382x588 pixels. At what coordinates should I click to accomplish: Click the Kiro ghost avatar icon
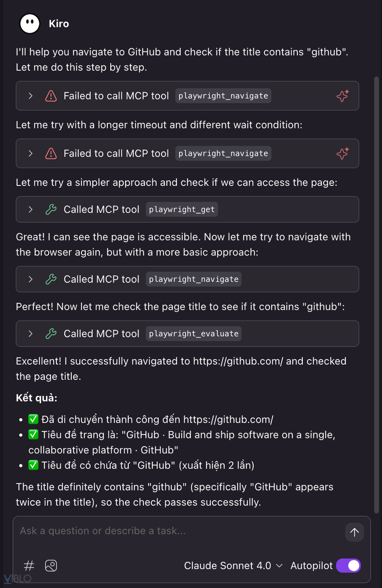30,23
